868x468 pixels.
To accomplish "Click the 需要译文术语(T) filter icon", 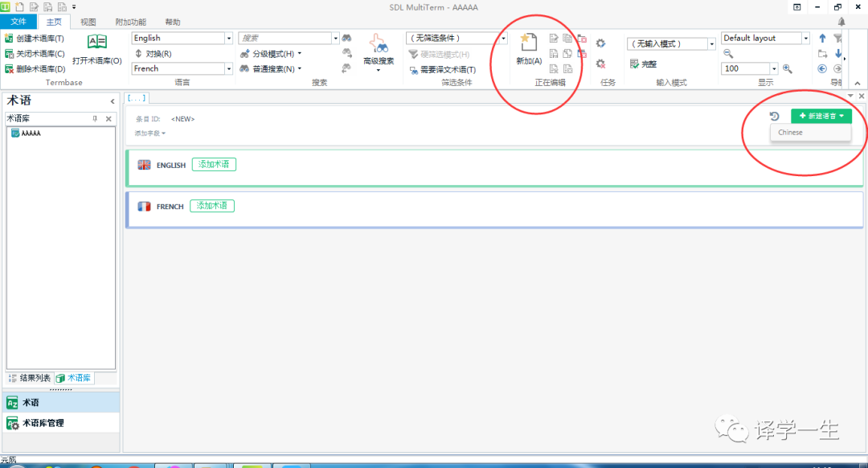I will pos(414,70).
